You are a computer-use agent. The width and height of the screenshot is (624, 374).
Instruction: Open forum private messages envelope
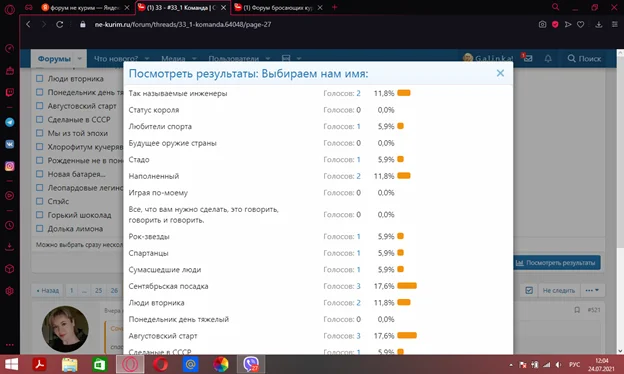528,58
